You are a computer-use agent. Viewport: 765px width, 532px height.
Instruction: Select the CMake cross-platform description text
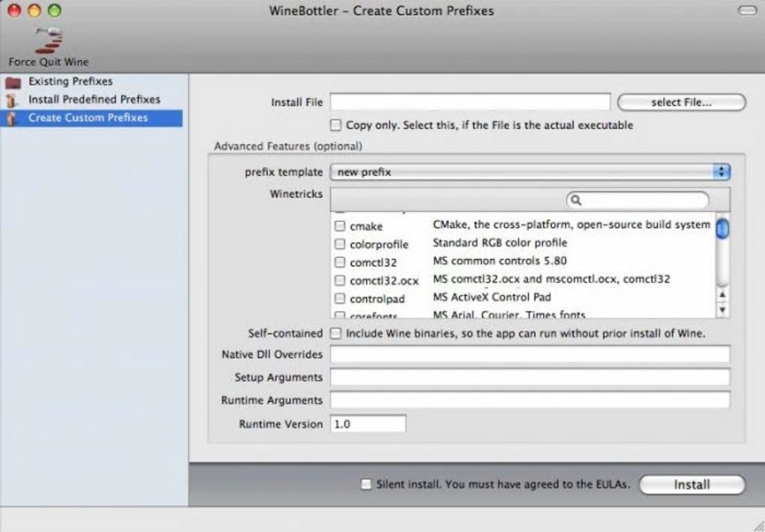click(x=571, y=224)
